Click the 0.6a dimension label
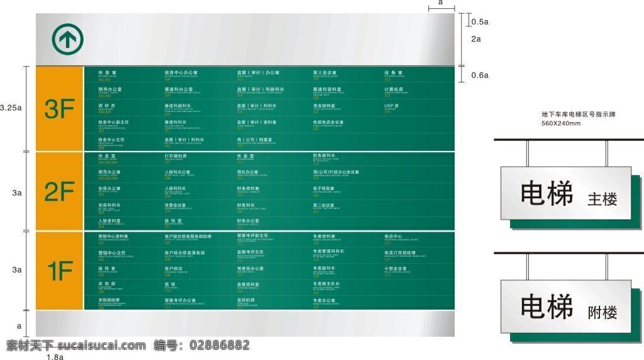This screenshot has width=644, height=360. click(480, 75)
